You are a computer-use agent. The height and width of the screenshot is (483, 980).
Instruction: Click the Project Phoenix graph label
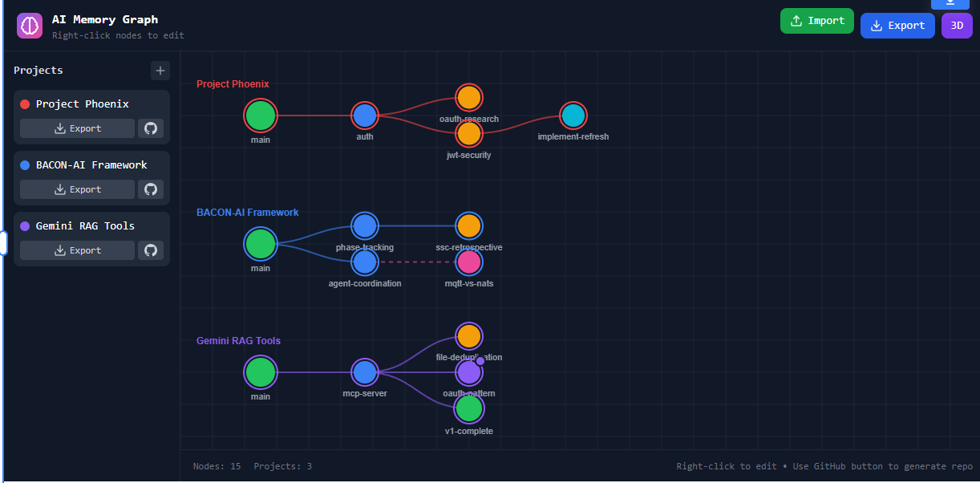click(233, 84)
